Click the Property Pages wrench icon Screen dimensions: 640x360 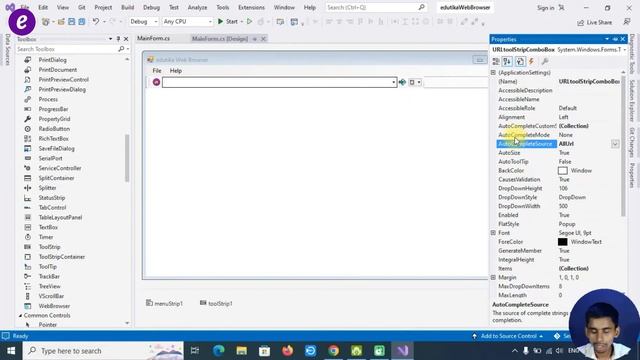544,61
